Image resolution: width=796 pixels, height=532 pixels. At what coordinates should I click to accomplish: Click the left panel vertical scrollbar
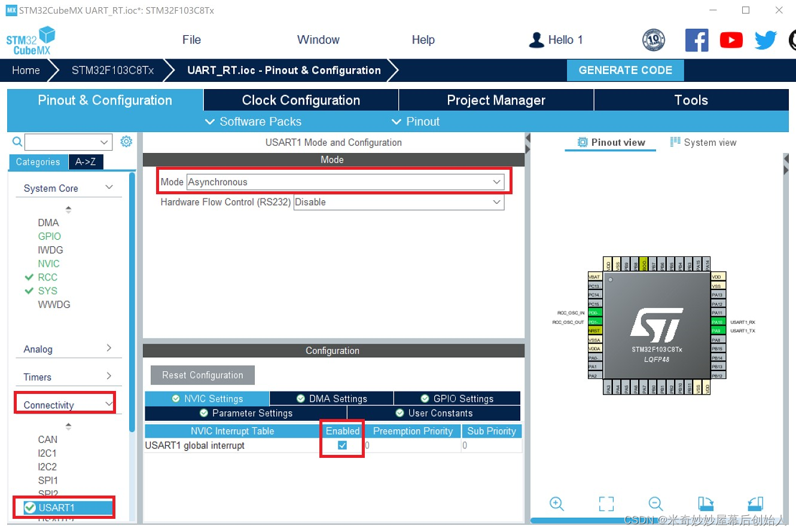coord(132,302)
